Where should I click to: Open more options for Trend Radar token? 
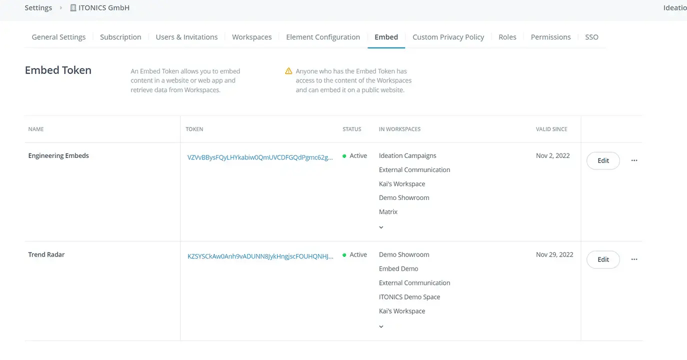pyautogui.click(x=634, y=260)
